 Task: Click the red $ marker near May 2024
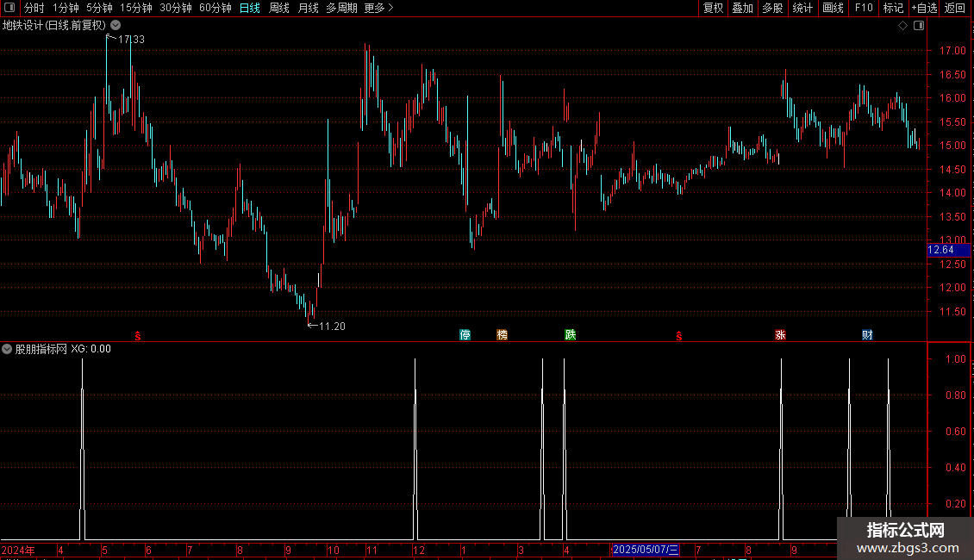(138, 336)
